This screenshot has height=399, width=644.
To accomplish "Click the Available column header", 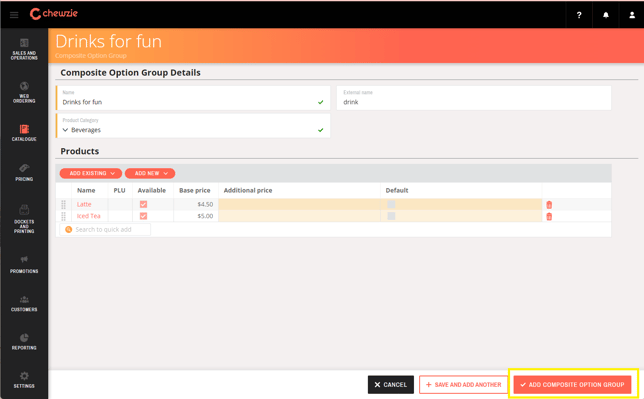I will [x=152, y=190].
